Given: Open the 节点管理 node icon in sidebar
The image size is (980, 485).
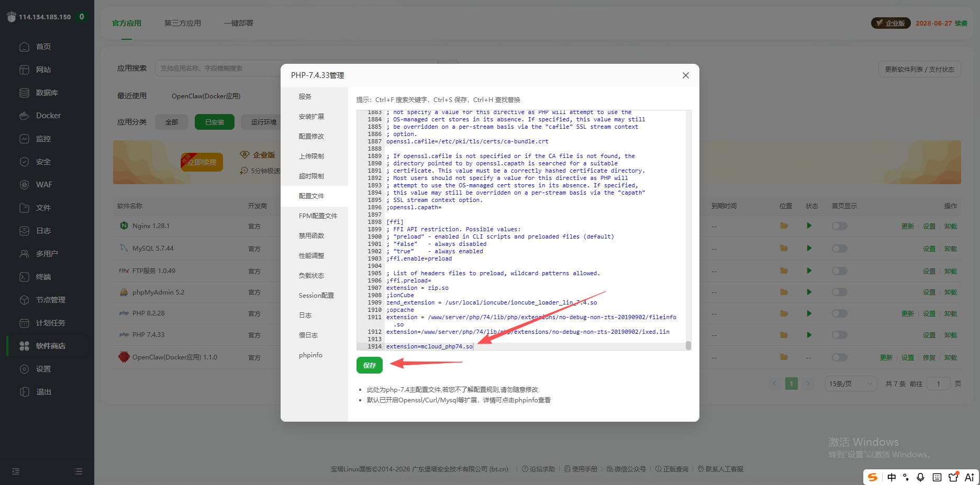Looking at the screenshot, I should [24, 300].
